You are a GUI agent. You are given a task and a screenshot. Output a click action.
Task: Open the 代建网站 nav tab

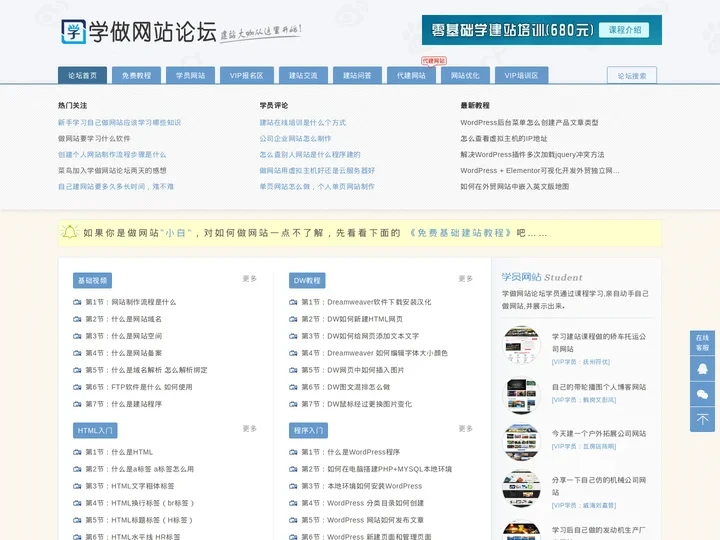click(x=411, y=75)
